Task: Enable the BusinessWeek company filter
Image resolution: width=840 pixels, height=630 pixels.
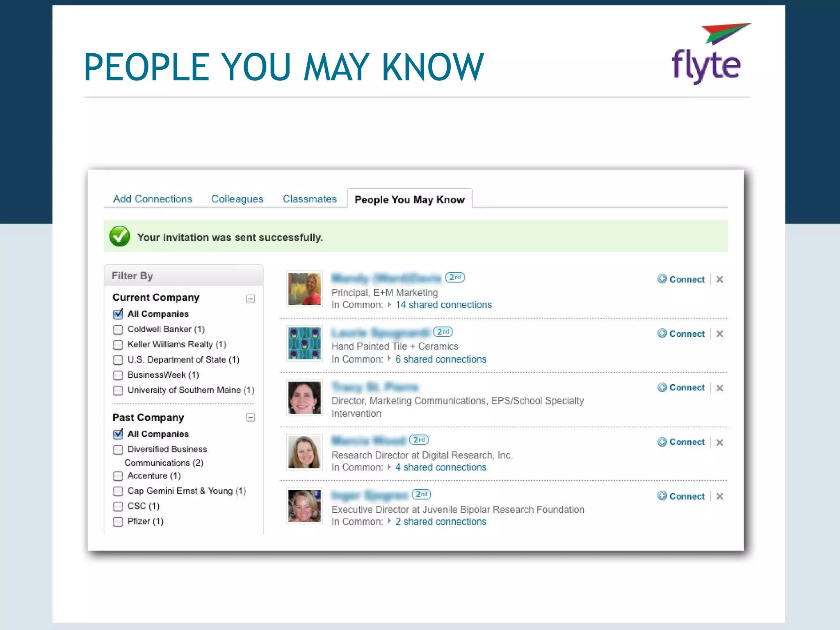Action: coord(118,375)
